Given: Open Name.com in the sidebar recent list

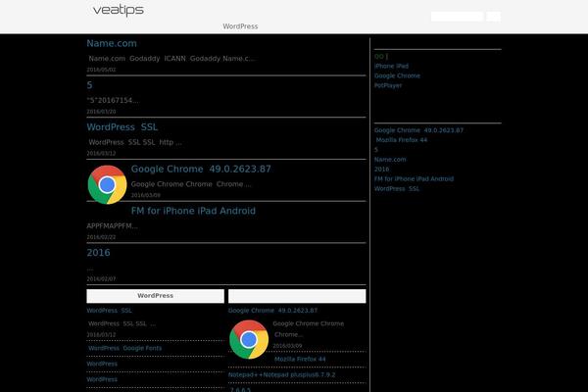Looking at the screenshot, I should coord(390,160).
